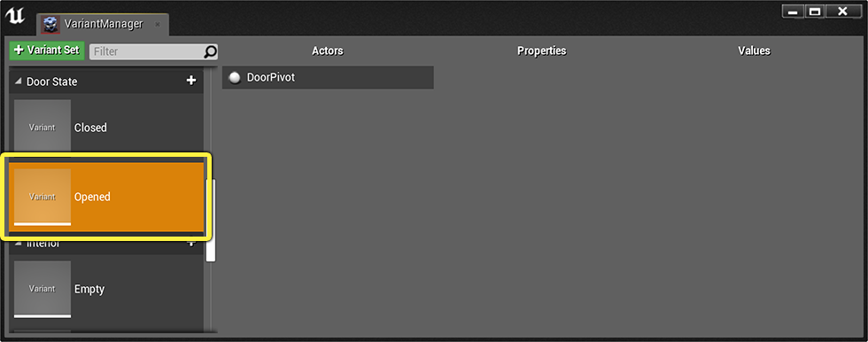Click the Values column header

pos(754,51)
